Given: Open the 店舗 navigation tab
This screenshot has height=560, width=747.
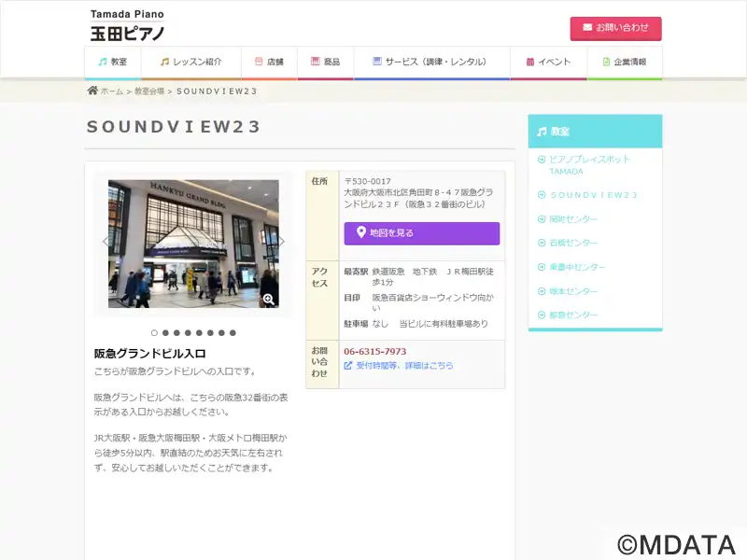Looking at the screenshot, I should [269, 62].
